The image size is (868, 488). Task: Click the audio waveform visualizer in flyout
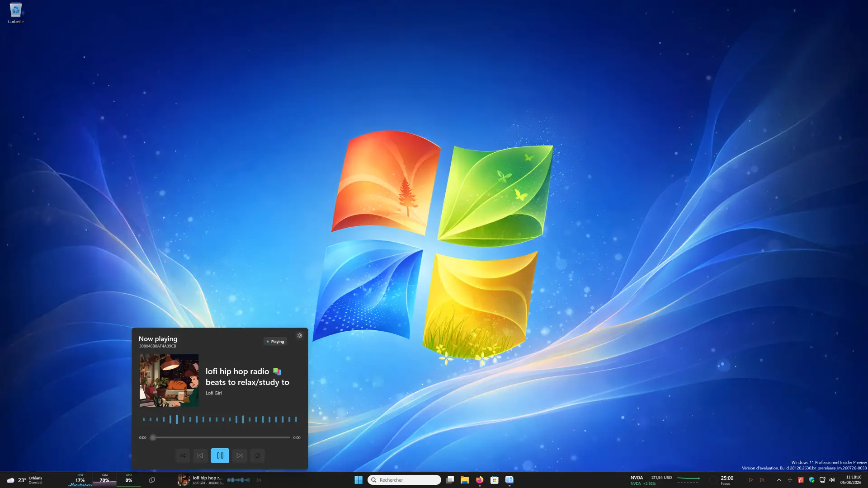tap(220, 419)
